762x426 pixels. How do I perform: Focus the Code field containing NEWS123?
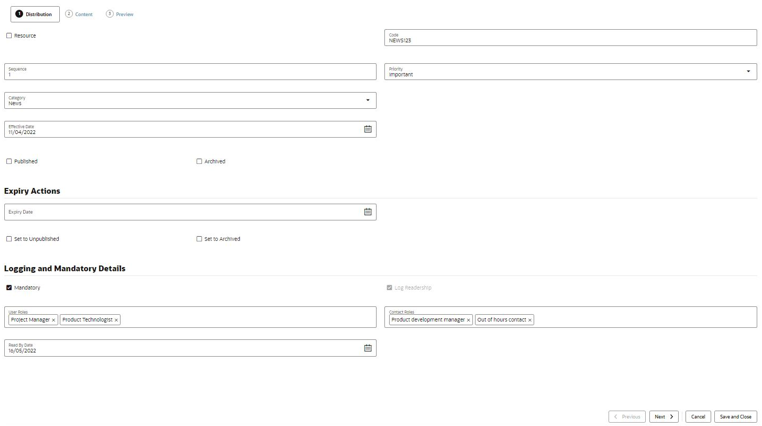tap(571, 38)
